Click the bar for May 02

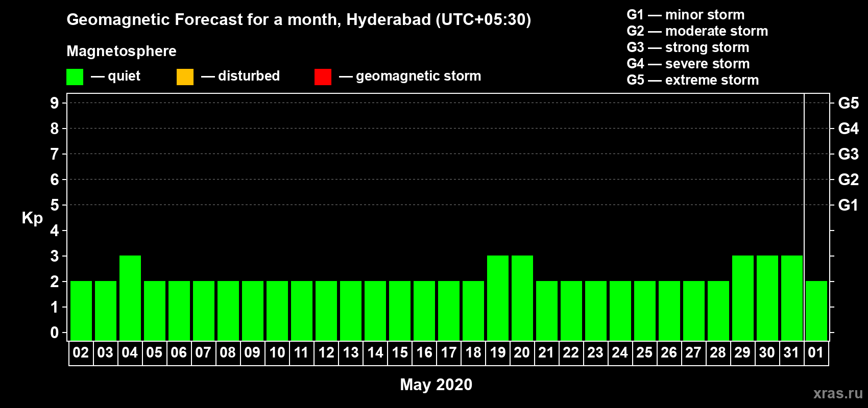coord(81,311)
